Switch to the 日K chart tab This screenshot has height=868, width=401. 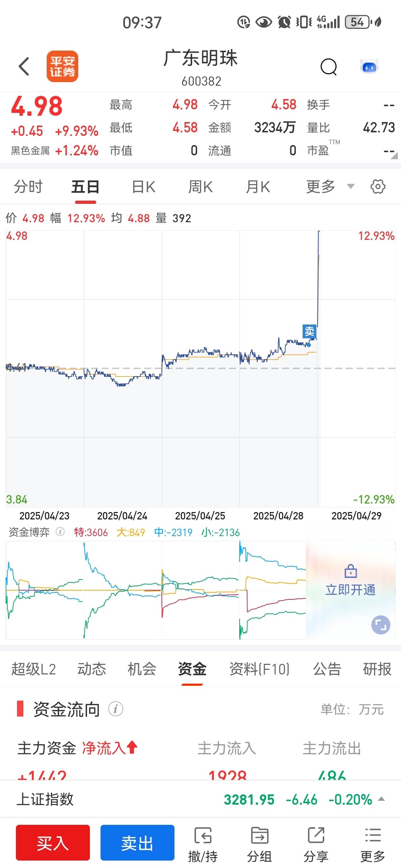click(x=143, y=187)
